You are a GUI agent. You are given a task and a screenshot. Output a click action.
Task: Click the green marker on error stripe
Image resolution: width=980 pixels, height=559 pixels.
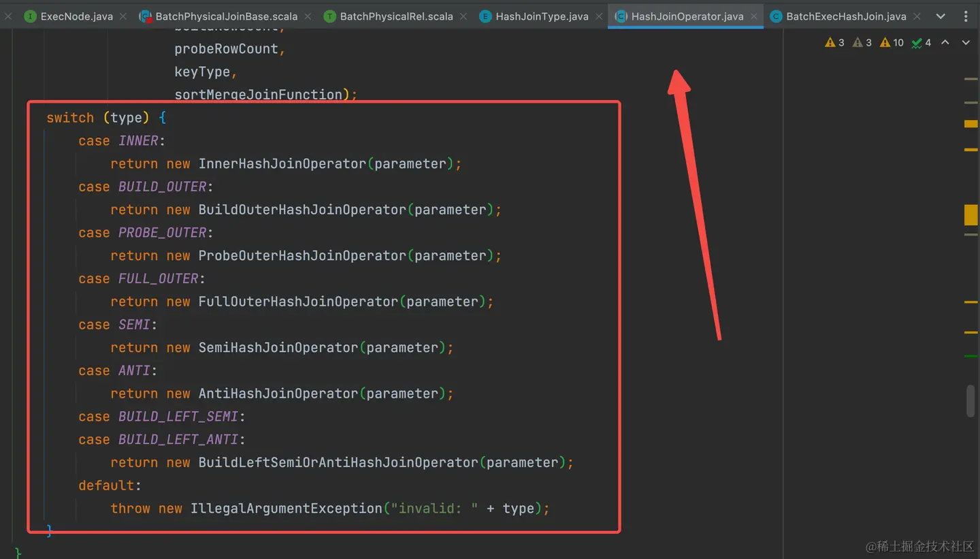click(x=971, y=356)
